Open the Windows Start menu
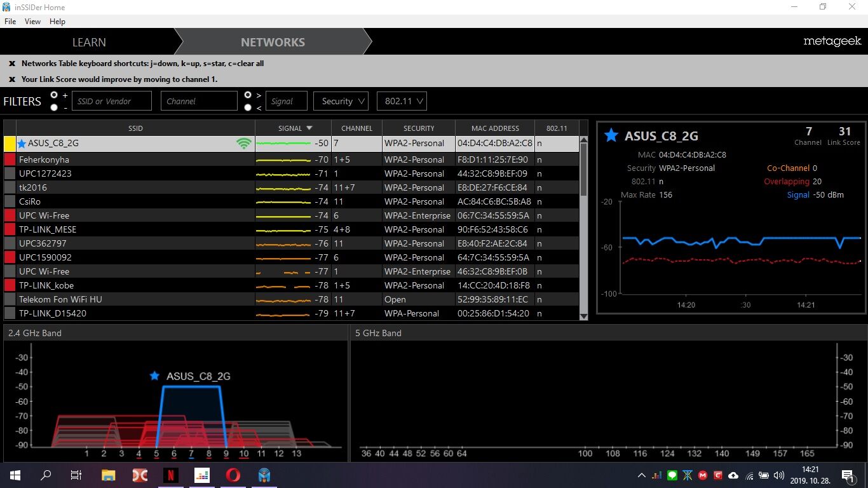868x488 pixels. (15, 475)
